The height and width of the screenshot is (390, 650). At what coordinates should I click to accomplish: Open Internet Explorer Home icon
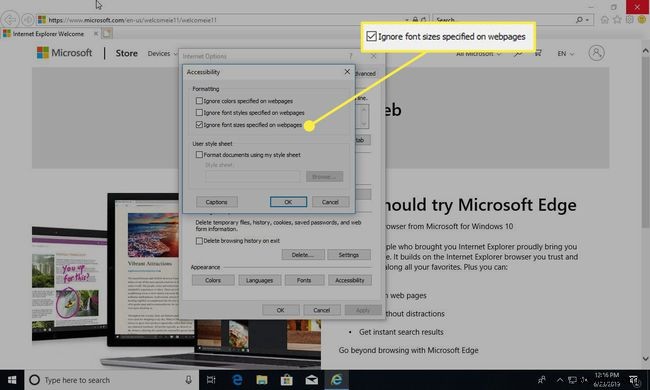coord(605,19)
